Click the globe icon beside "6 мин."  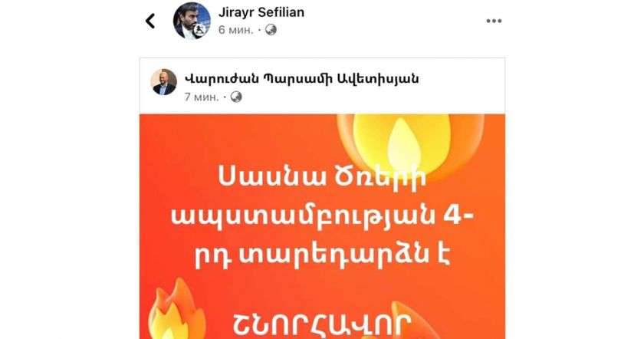pyautogui.click(x=271, y=30)
